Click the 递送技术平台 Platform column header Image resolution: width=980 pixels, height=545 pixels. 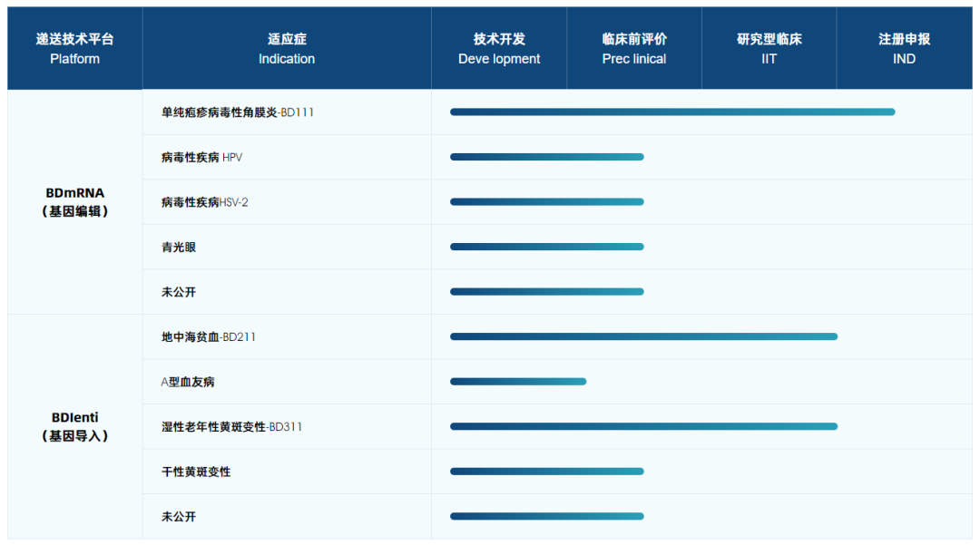point(74,49)
